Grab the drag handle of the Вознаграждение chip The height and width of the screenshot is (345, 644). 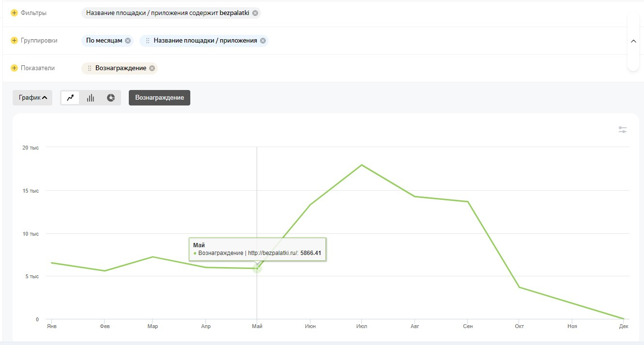click(90, 68)
